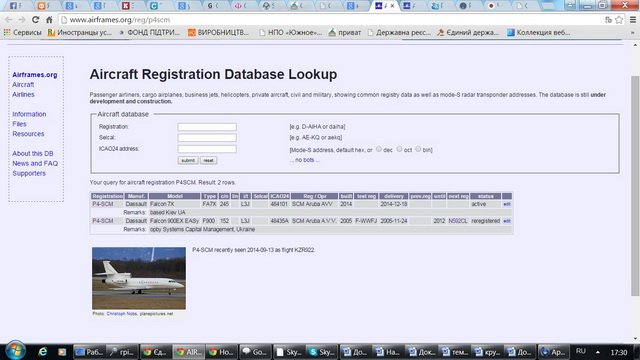The image size is (640, 360).
Task: Open News and FAQ sidebar link
Action: tap(35, 163)
